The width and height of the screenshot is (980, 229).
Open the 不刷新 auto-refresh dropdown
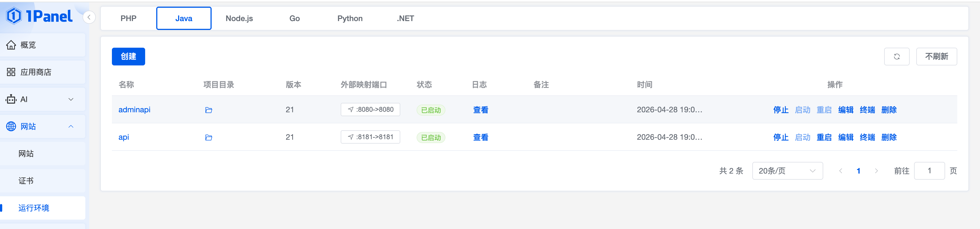click(936, 56)
